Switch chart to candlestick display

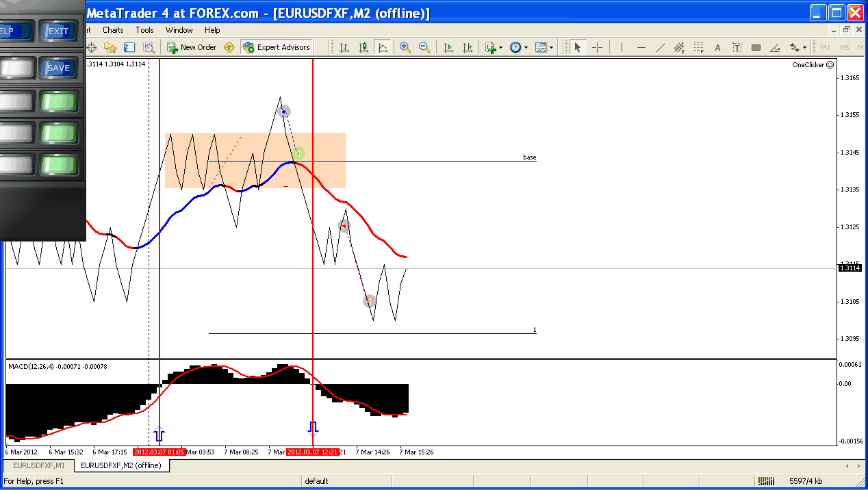point(363,47)
